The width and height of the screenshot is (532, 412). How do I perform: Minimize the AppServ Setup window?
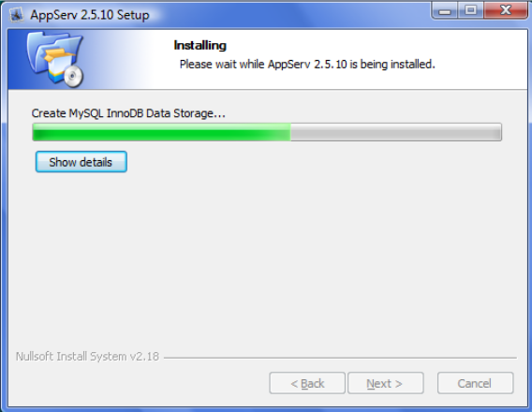445,11
